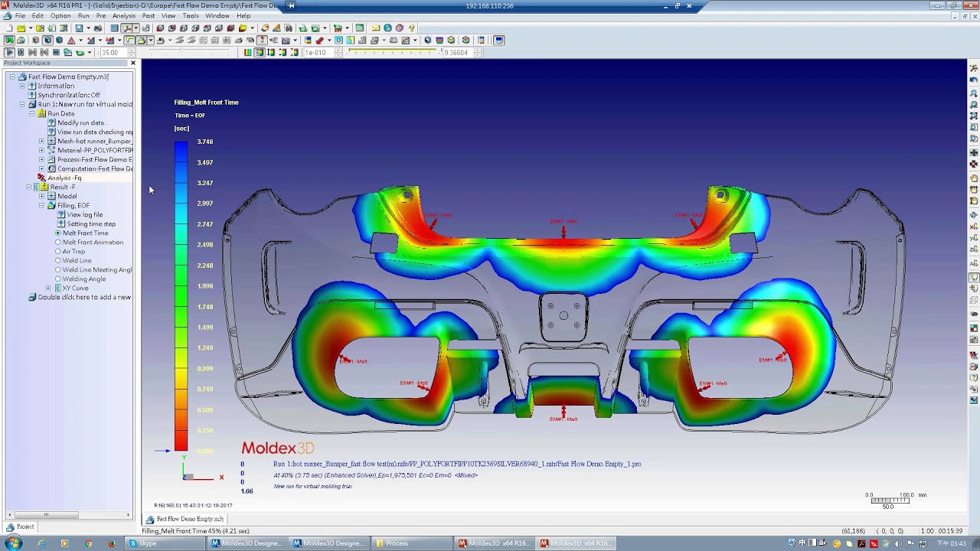Screen dimensions: 980x551
Task: Expand the Process-Fast Flow Demo node
Action: [41, 159]
